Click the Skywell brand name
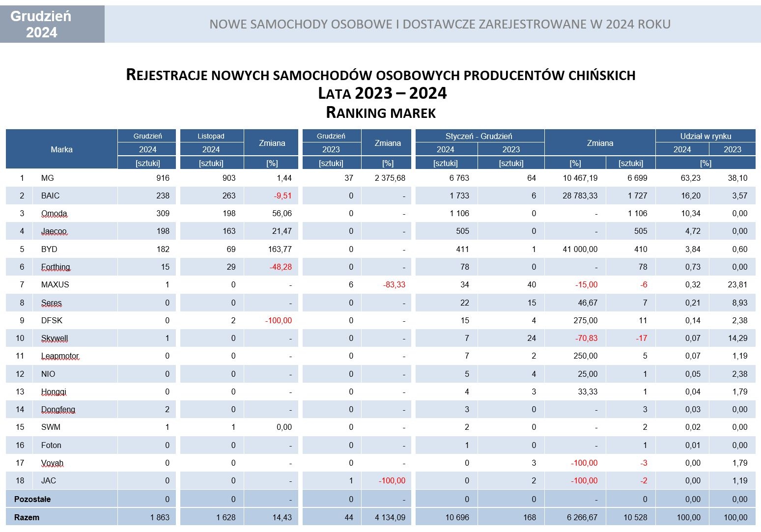 point(55,338)
